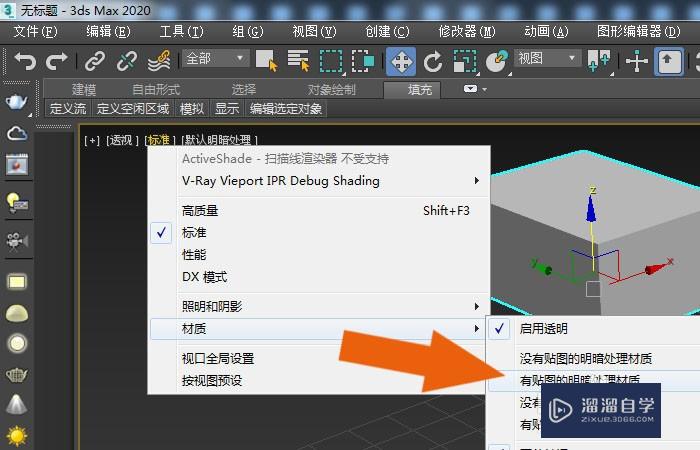Select the Link objects tool

95,61
